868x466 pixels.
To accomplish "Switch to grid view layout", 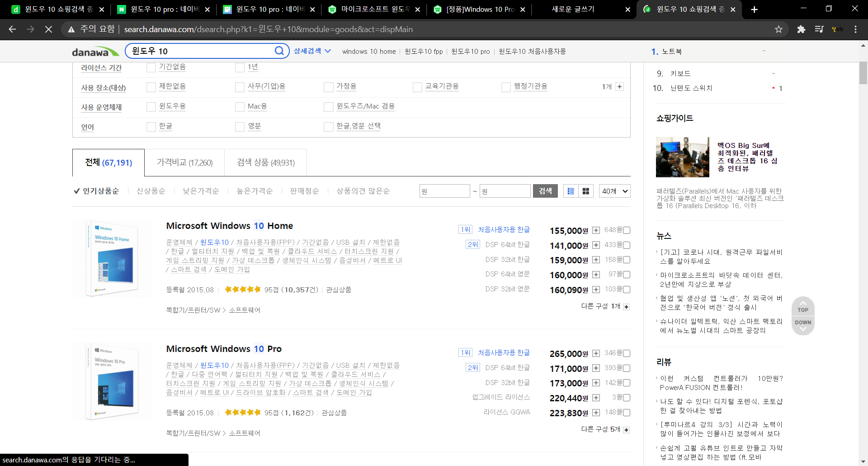I will tap(586, 191).
